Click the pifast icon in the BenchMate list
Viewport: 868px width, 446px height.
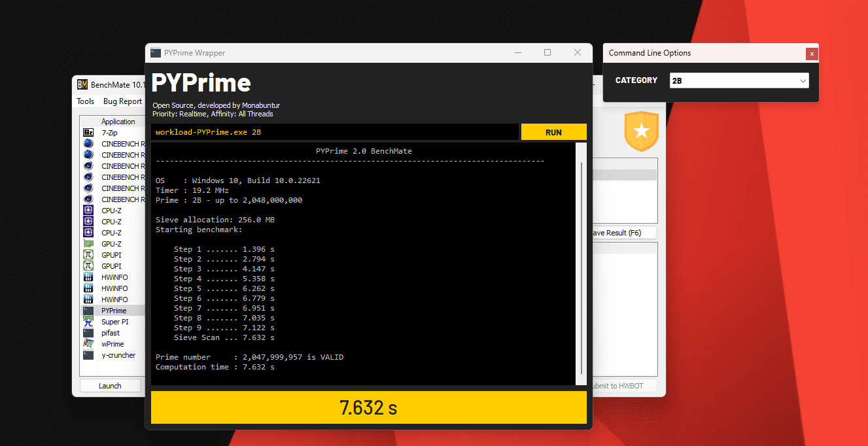click(88, 333)
